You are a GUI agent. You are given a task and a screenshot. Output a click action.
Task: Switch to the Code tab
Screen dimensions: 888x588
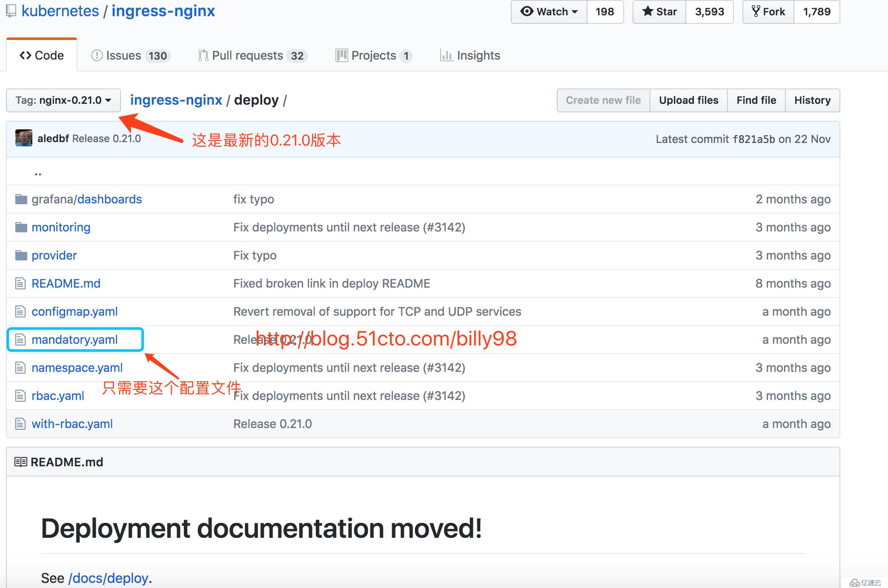pyautogui.click(x=42, y=55)
